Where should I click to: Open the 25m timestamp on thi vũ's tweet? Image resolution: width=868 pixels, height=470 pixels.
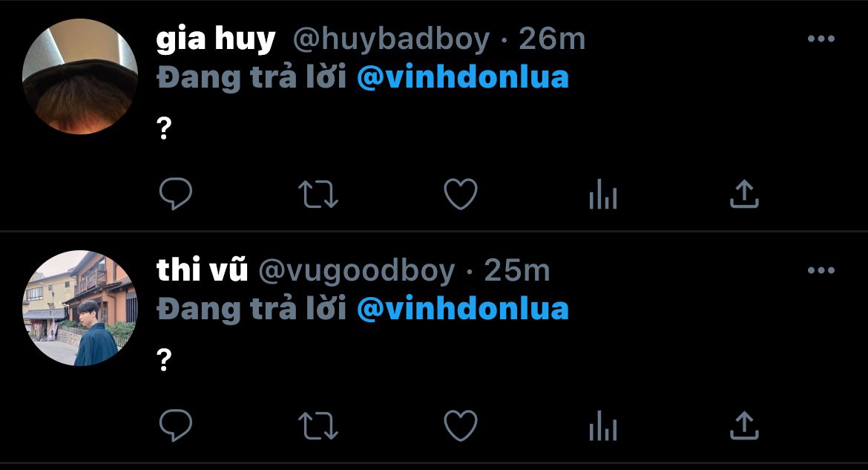(x=517, y=270)
